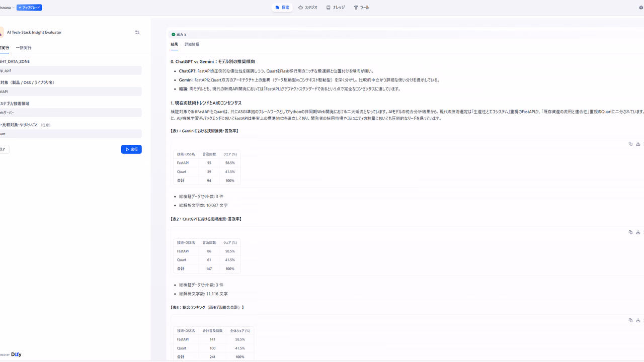Focus the GHT_DATA_ZONE input field

pos(70,70)
